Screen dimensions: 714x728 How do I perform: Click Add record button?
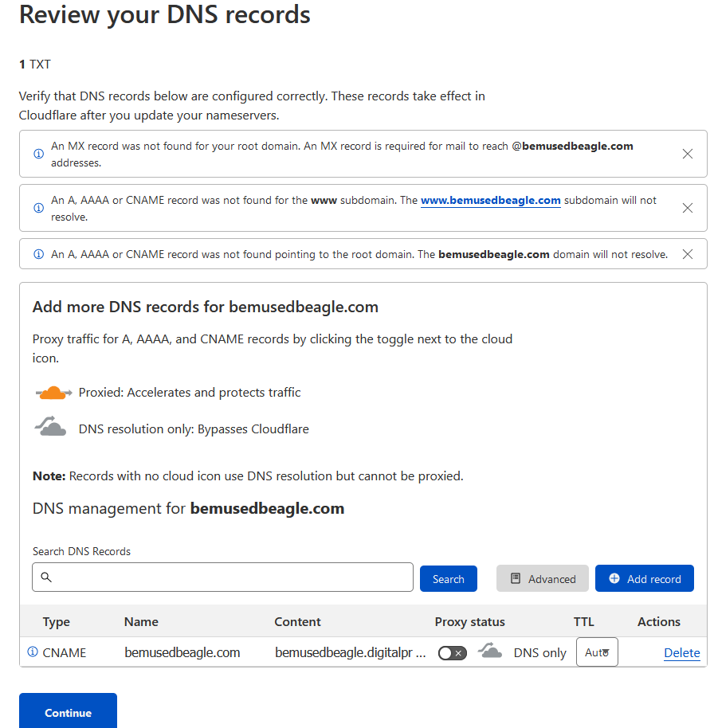[x=645, y=578]
